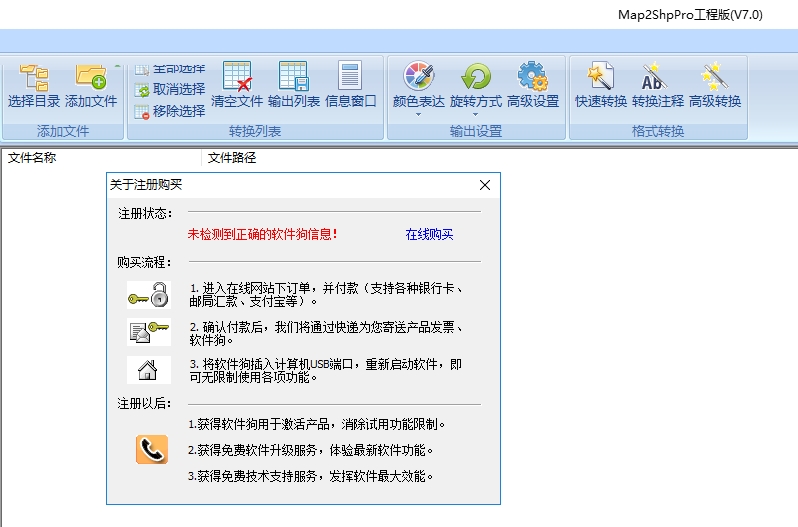
Task: Click the 高级转换 stars icon
Action: tap(714, 77)
